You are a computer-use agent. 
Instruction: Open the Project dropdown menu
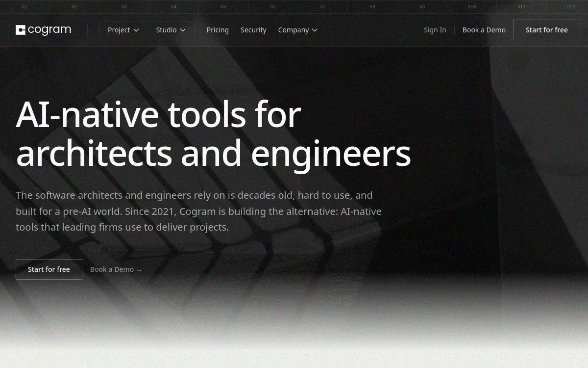tap(123, 30)
